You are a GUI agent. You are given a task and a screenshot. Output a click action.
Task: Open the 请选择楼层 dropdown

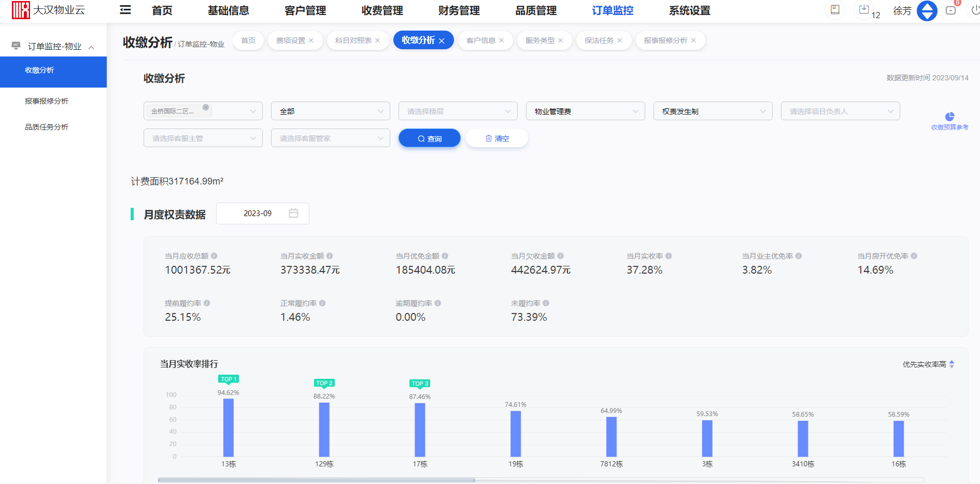pos(458,111)
